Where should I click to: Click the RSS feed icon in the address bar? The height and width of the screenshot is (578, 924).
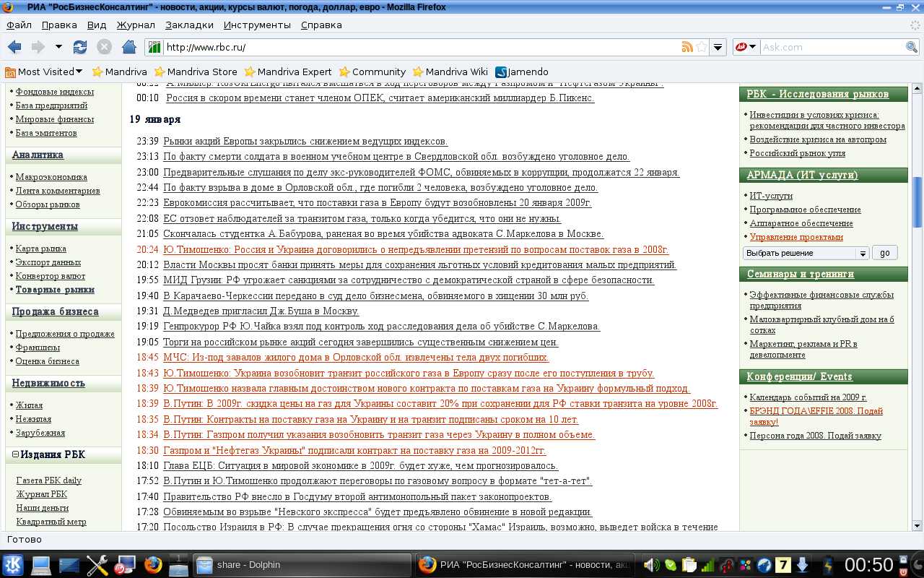(687, 47)
